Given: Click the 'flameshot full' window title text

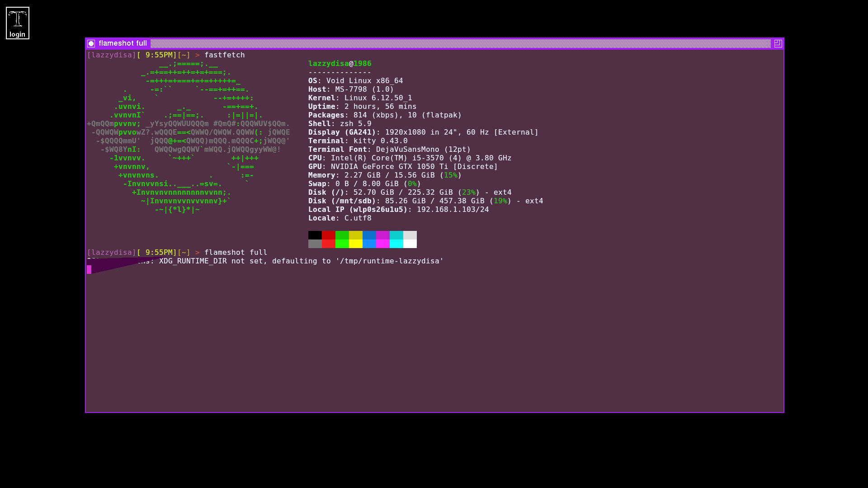Looking at the screenshot, I should coord(123,43).
